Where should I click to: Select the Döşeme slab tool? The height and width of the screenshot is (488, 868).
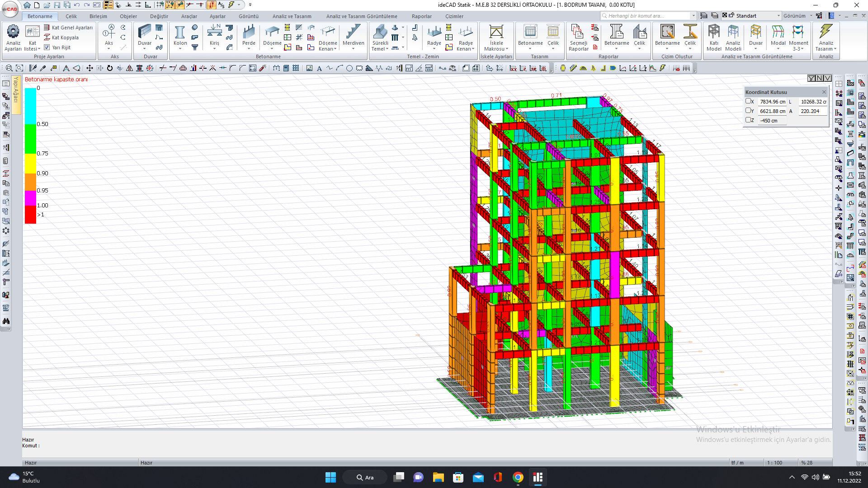pos(272,38)
